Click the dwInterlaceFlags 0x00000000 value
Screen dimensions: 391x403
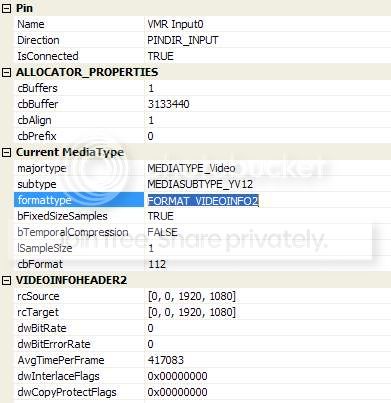click(178, 376)
